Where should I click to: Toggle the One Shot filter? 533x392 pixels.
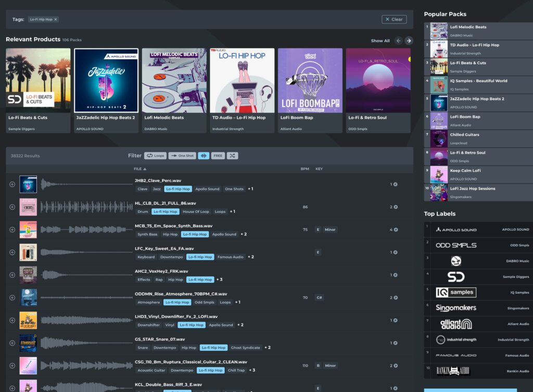[182, 156]
